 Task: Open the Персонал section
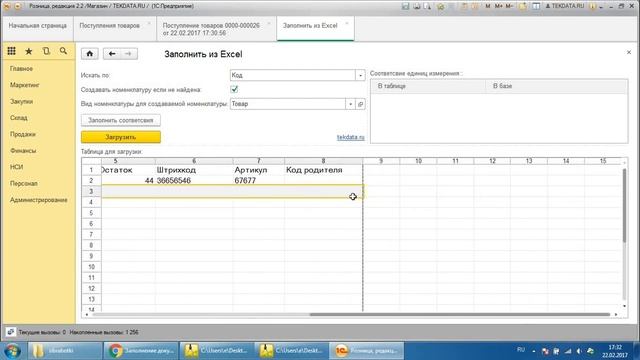tap(24, 183)
